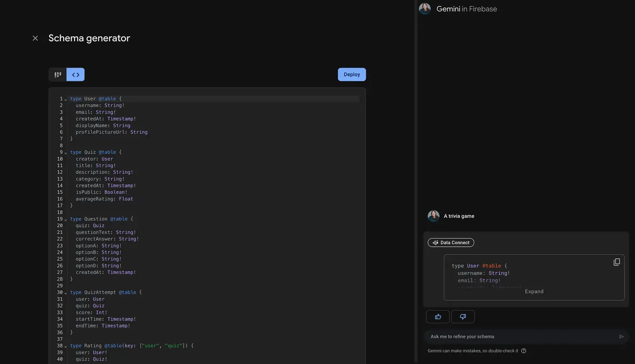
Task: Copy the generated schema code snippet
Action: click(617, 262)
